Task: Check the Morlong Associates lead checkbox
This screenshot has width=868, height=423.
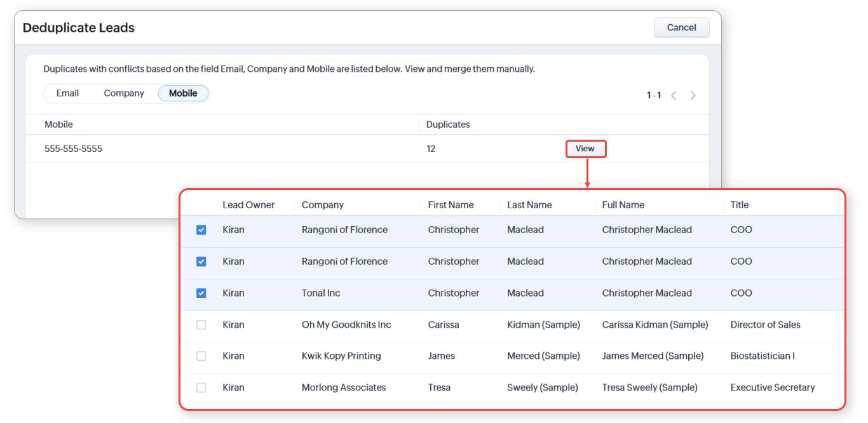Action: (201, 387)
